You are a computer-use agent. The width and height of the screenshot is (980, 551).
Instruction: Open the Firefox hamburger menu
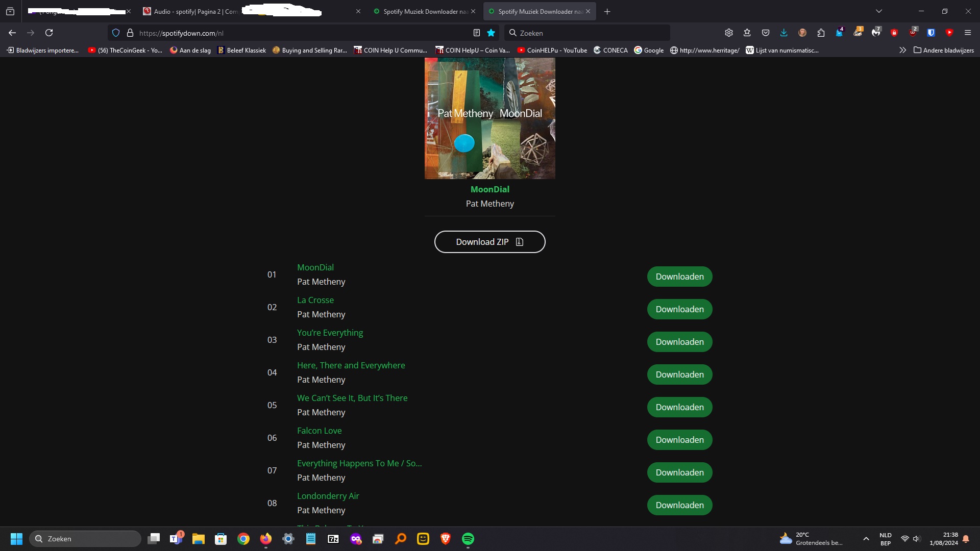pyautogui.click(x=968, y=33)
